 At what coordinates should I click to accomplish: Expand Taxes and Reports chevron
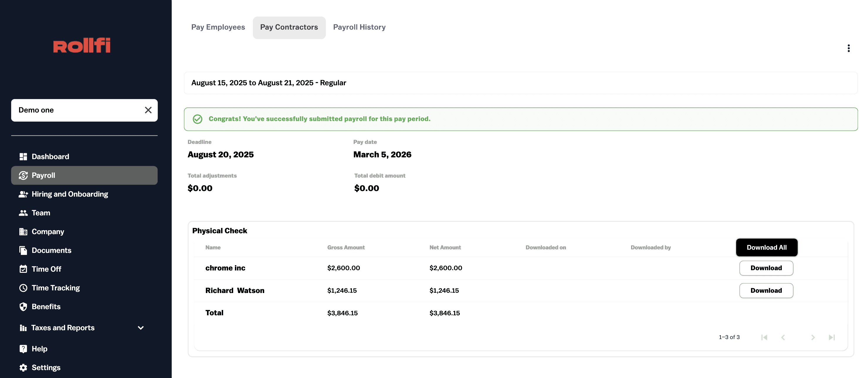[x=140, y=328]
